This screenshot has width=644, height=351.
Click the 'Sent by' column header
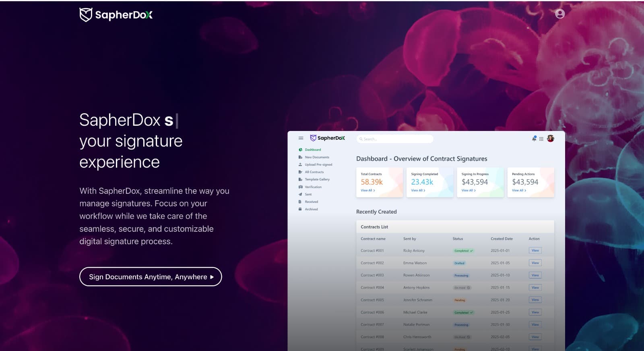(x=410, y=239)
